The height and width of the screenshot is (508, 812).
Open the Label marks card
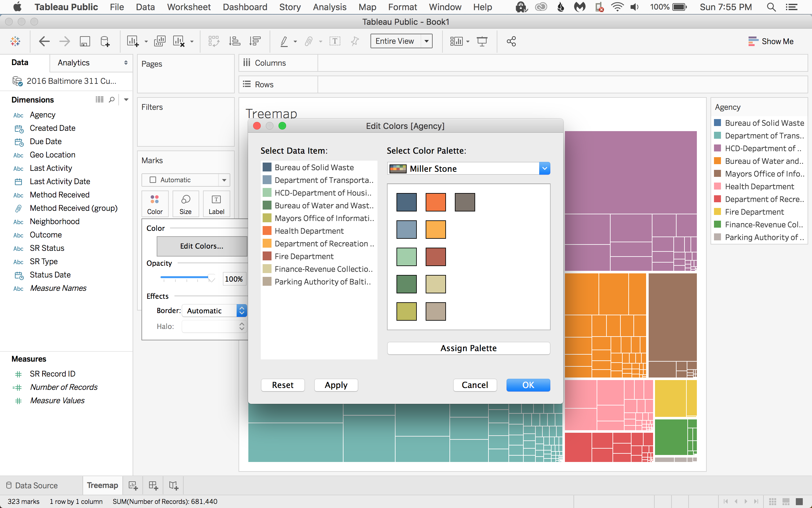216,204
